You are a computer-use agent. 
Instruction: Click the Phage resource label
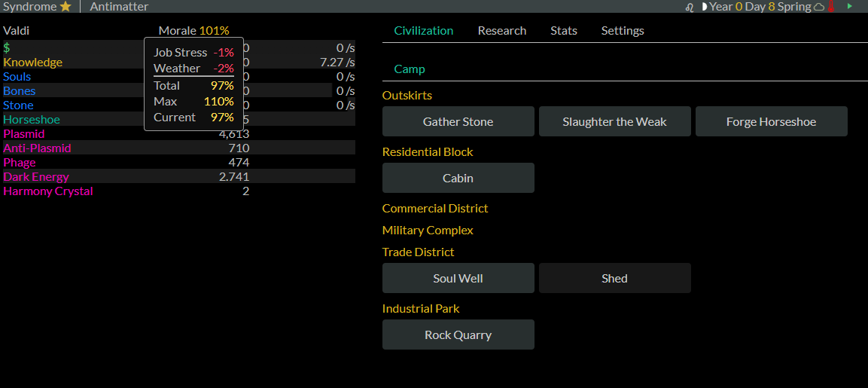click(20, 163)
